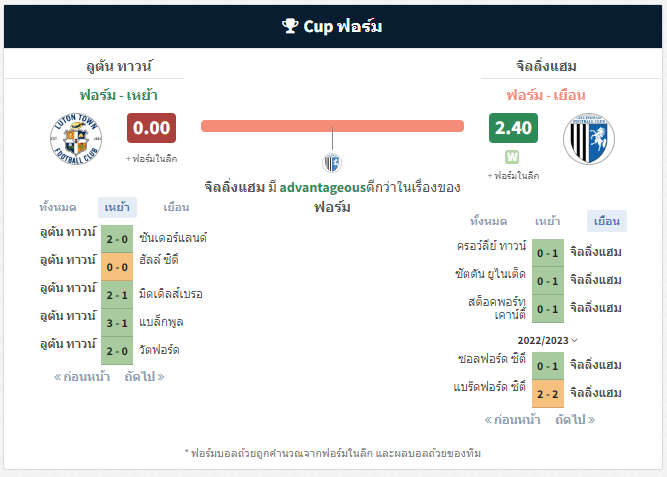Switch to ทั้งหมด tab under Gillingham
667x477 pixels.
(488, 221)
